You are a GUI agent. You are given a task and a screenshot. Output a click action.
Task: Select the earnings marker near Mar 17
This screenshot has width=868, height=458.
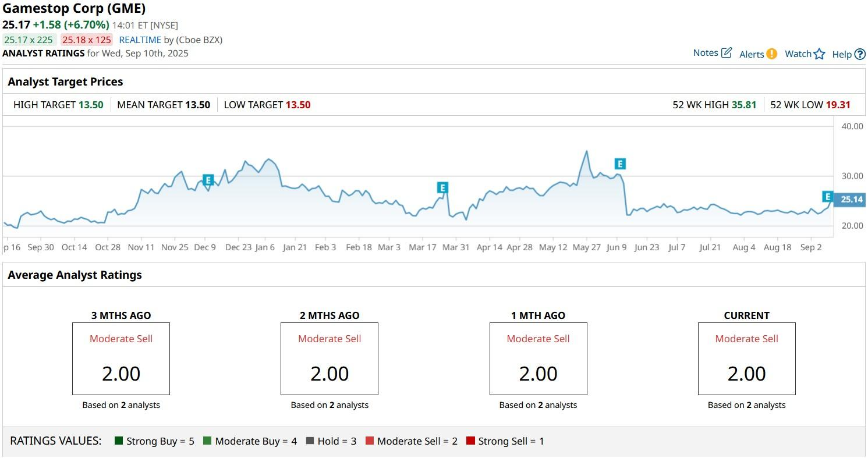click(442, 188)
